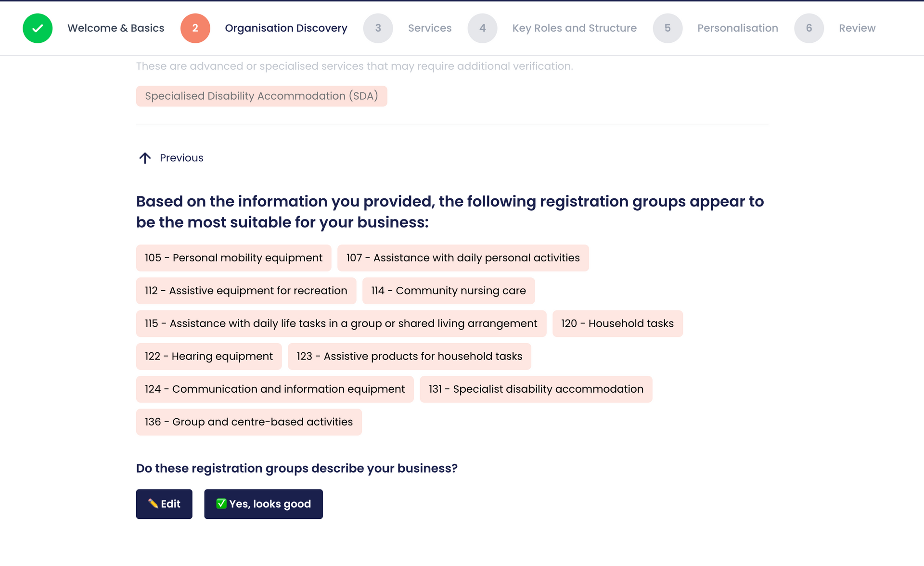The image size is (924, 566).
Task: Click the green checkmark on Welcome & Basics step
Action: pyautogui.click(x=38, y=28)
